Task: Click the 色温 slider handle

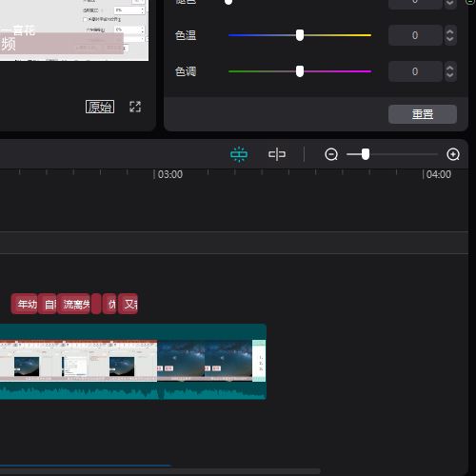Action: 300,35
